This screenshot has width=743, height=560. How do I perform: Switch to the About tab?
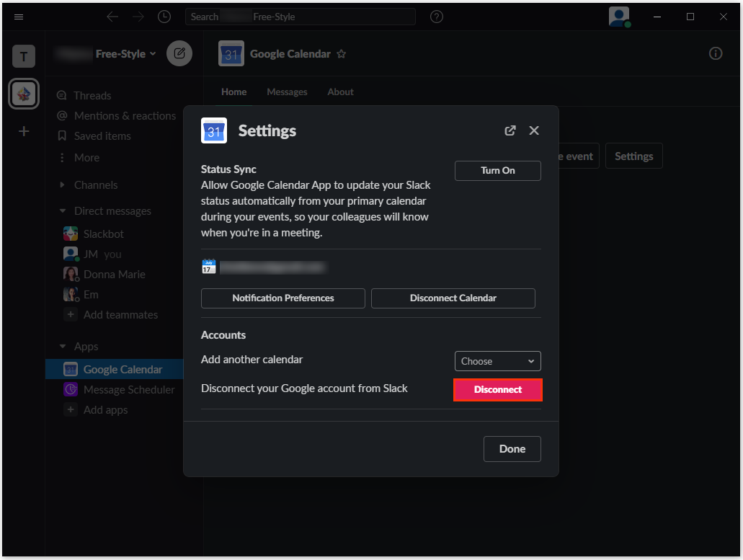340,92
